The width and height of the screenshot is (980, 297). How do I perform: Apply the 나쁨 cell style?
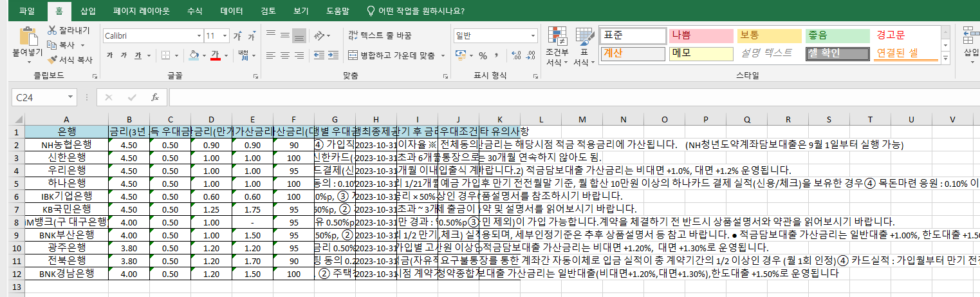[x=701, y=35]
